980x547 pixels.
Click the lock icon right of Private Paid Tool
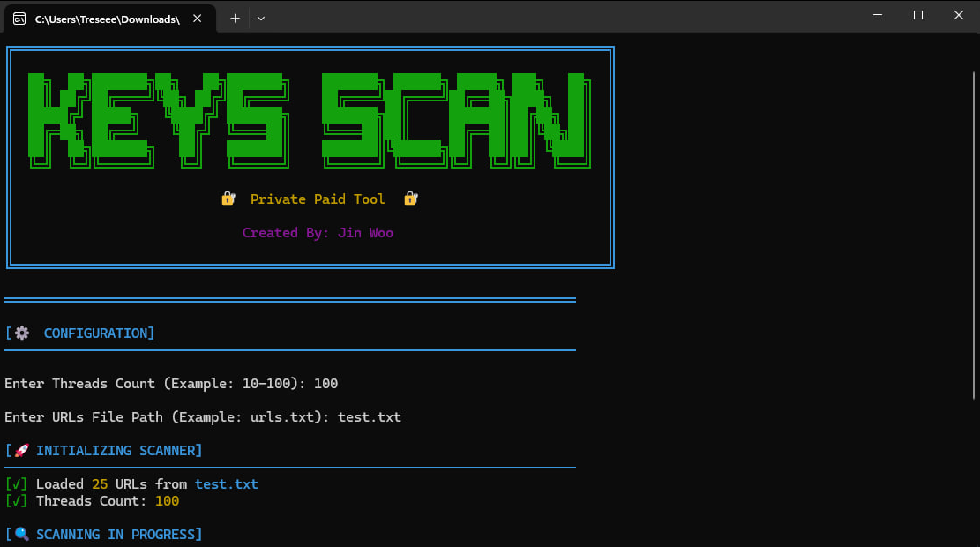(x=411, y=199)
